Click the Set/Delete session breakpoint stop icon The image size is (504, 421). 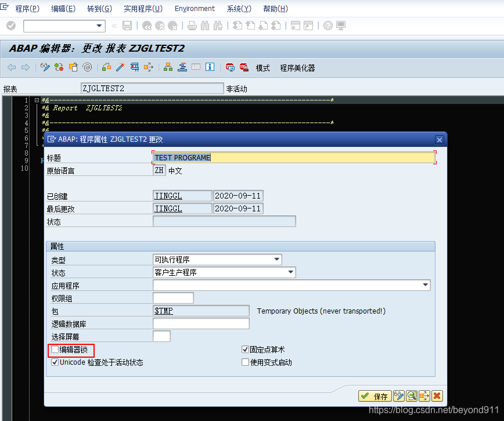pos(230,67)
